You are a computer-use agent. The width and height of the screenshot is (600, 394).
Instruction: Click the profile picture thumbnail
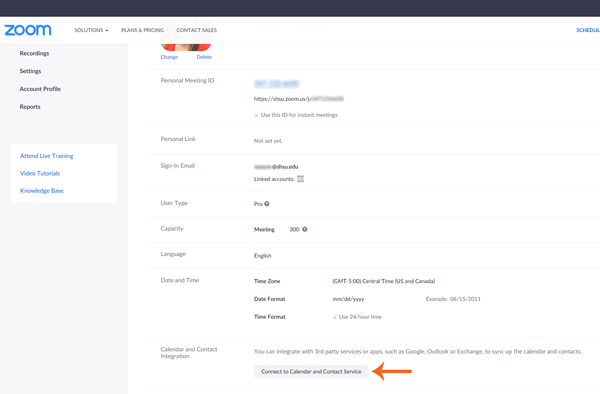tap(186, 35)
